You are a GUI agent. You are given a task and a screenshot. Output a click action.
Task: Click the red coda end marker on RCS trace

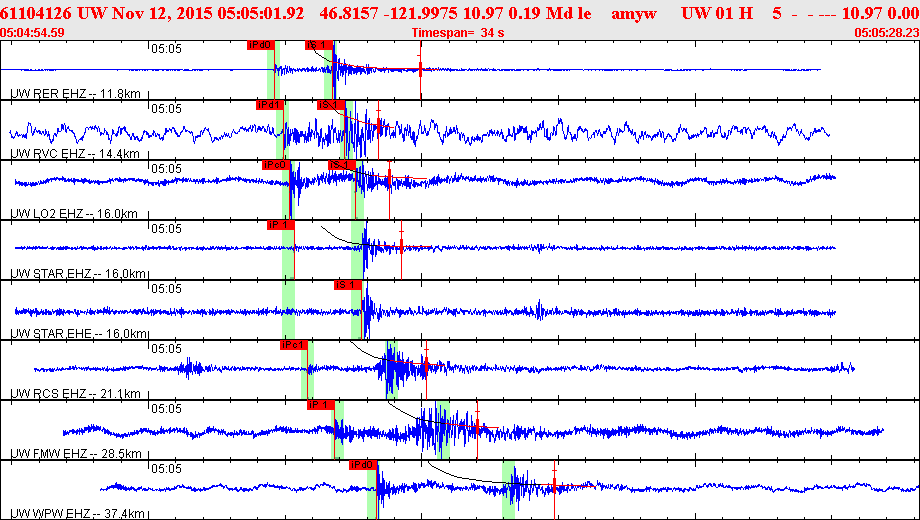[x=426, y=365]
